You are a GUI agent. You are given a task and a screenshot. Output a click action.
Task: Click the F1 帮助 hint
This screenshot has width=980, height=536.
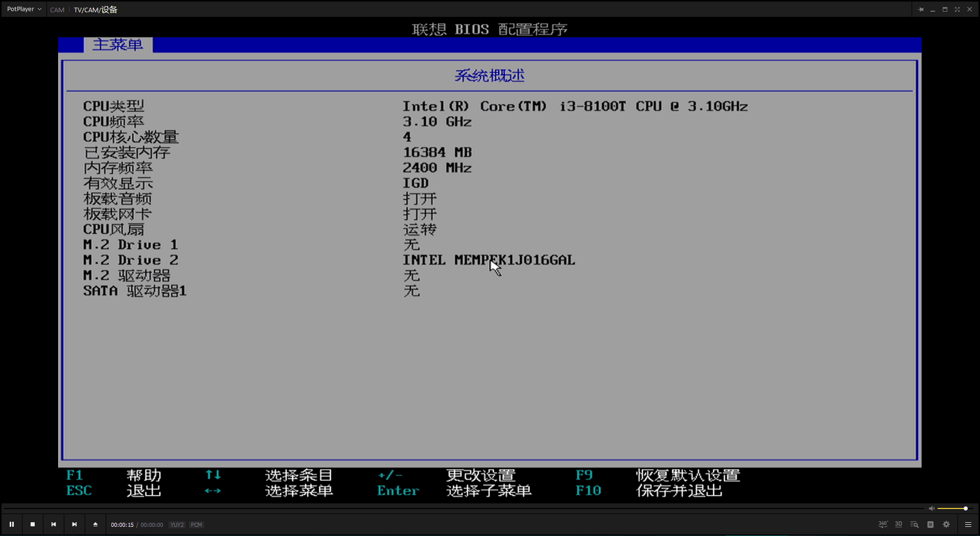[113, 475]
